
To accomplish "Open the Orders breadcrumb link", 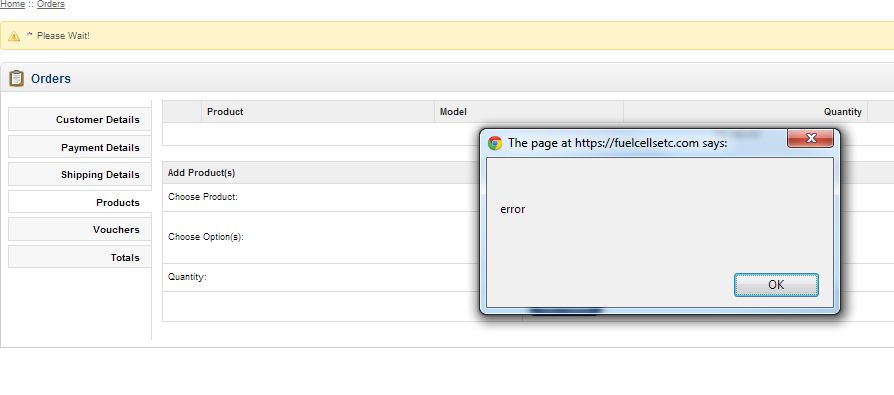I will pyautogui.click(x=51, y=4).
